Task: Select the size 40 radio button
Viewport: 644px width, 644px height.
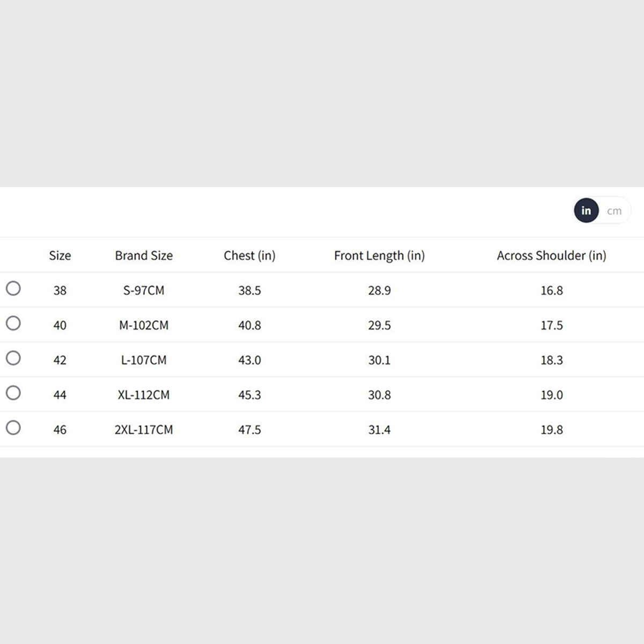Action: coord(13,324)
